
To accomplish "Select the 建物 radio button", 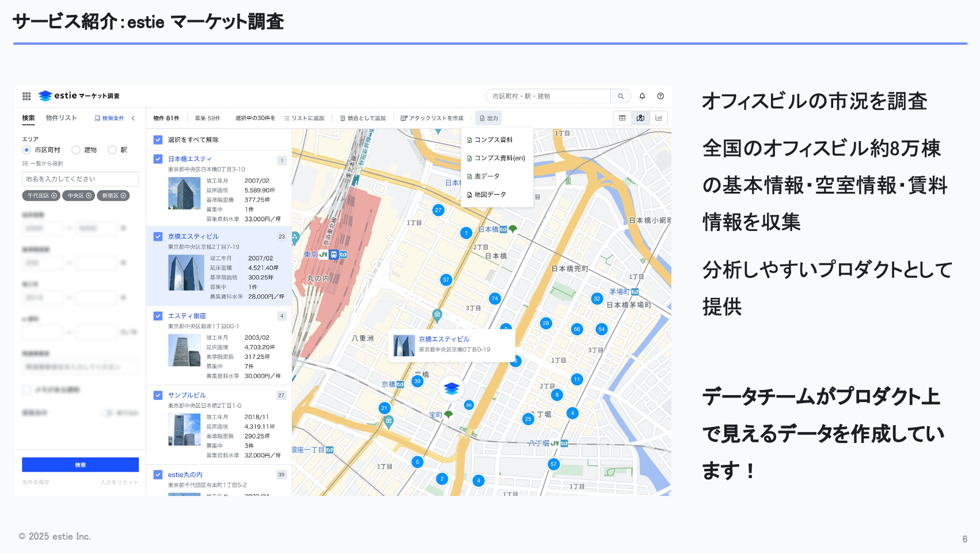I will 76,150.
